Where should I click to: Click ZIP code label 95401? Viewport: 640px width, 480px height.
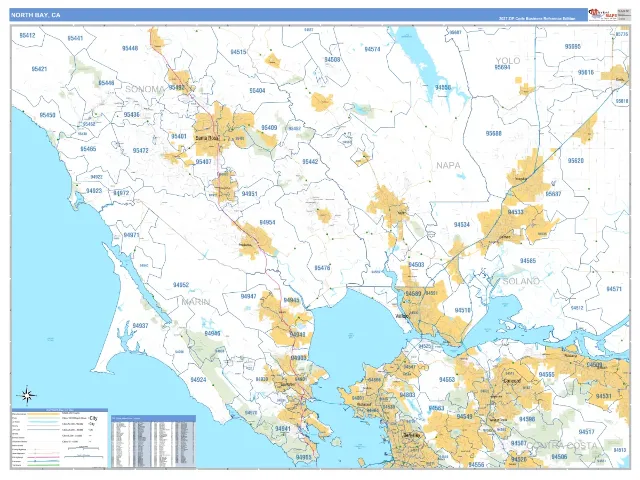[x=179, y=136]
